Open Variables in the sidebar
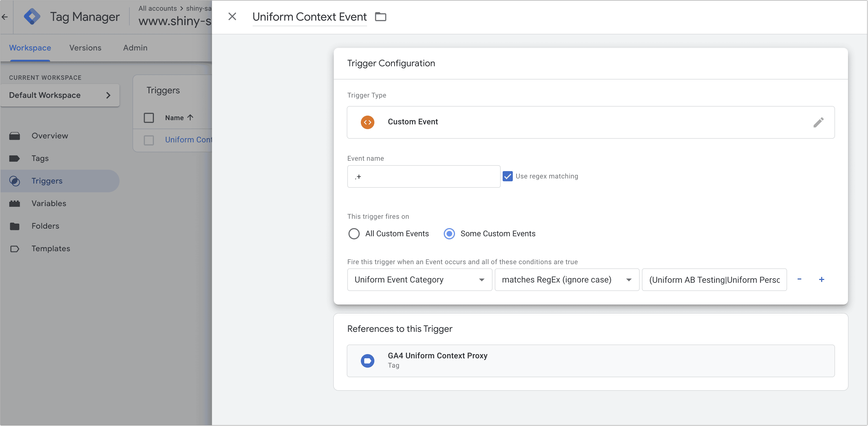Viewport: 868px width, 426px height. pos(49,204)
